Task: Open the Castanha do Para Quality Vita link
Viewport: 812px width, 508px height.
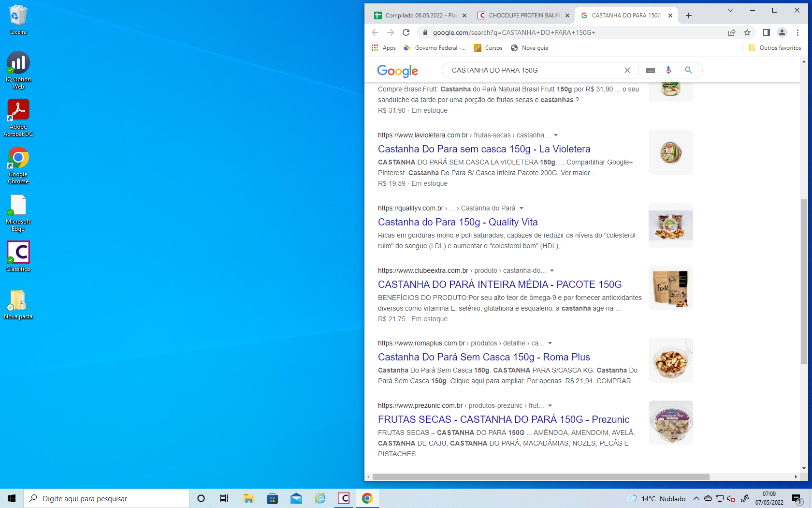Action: coord(457,222)
